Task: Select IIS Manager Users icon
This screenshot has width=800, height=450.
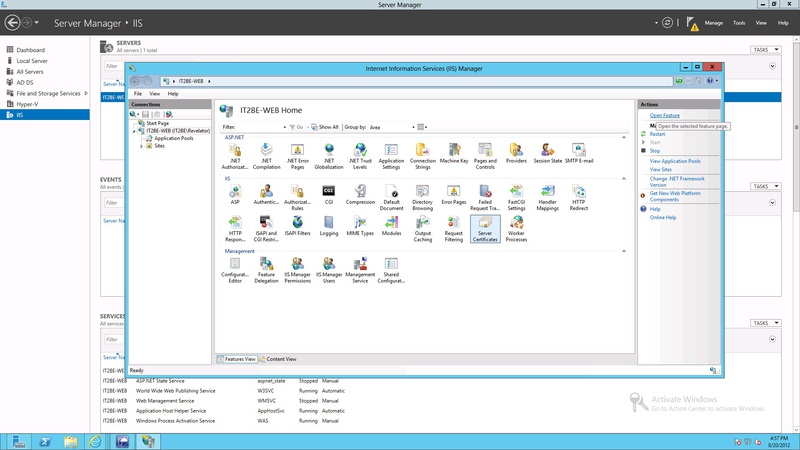Action: (x=329, y=270)
